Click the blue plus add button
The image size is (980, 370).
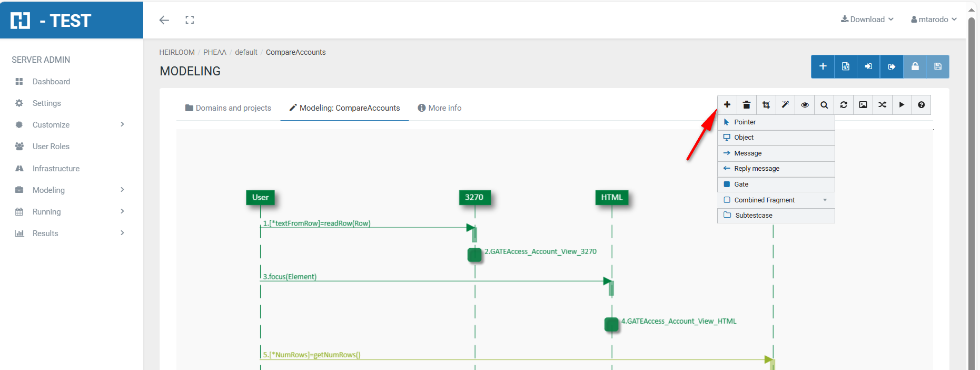(823, 66)
